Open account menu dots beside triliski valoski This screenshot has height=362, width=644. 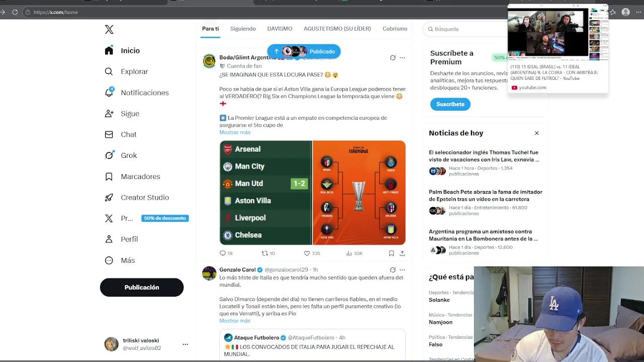coord(185,344)
